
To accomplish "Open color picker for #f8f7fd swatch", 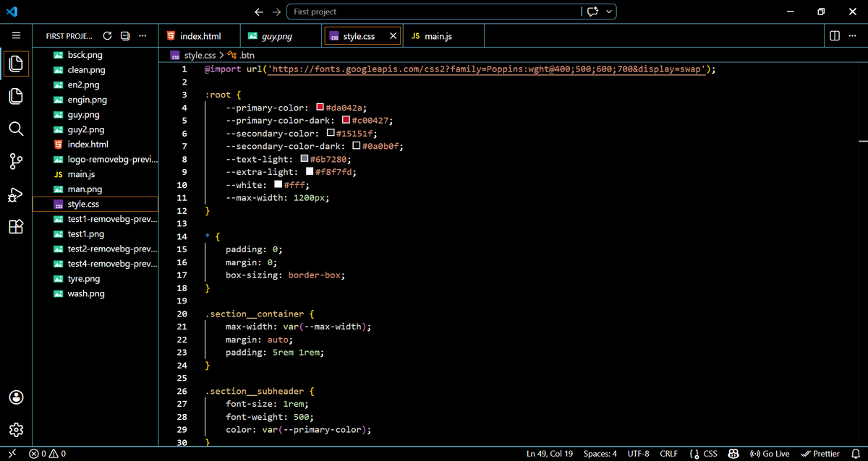I will (310, 171).
